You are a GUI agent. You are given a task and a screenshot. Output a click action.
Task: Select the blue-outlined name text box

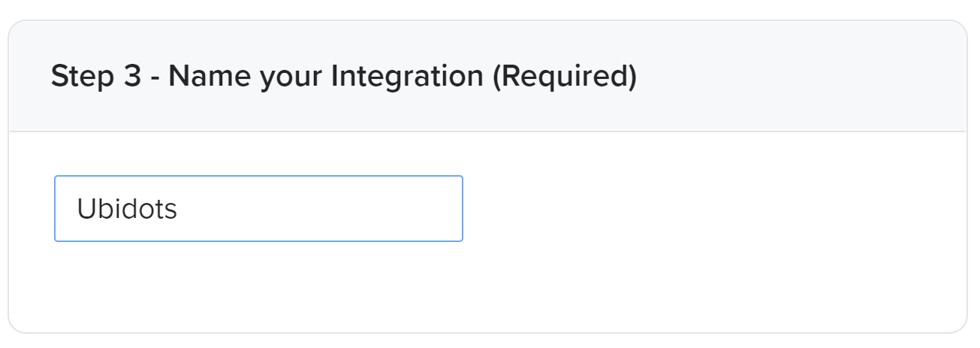258,208
